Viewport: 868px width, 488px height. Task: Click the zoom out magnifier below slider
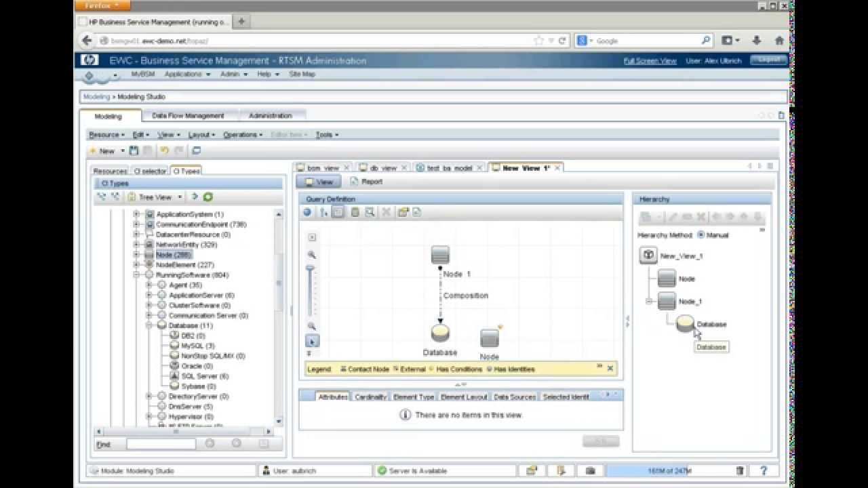(312, 326)
